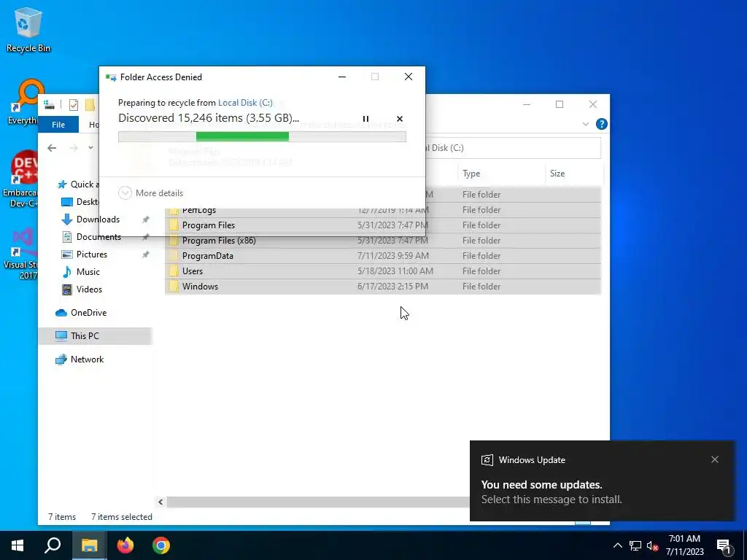747x560 pixels.
Task: Expand More details in the dialog
Action: point(150,192)
